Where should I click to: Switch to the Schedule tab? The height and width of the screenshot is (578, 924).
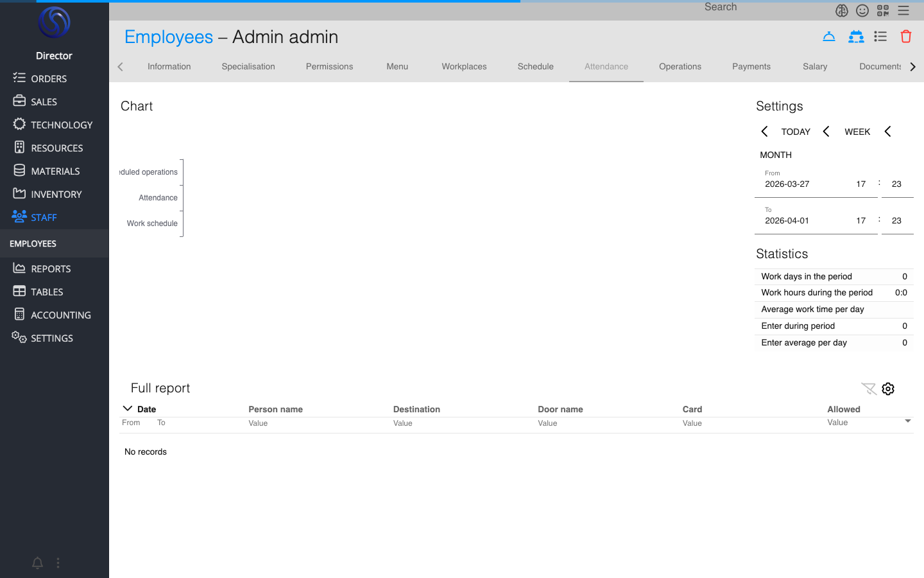click(535, 67)
